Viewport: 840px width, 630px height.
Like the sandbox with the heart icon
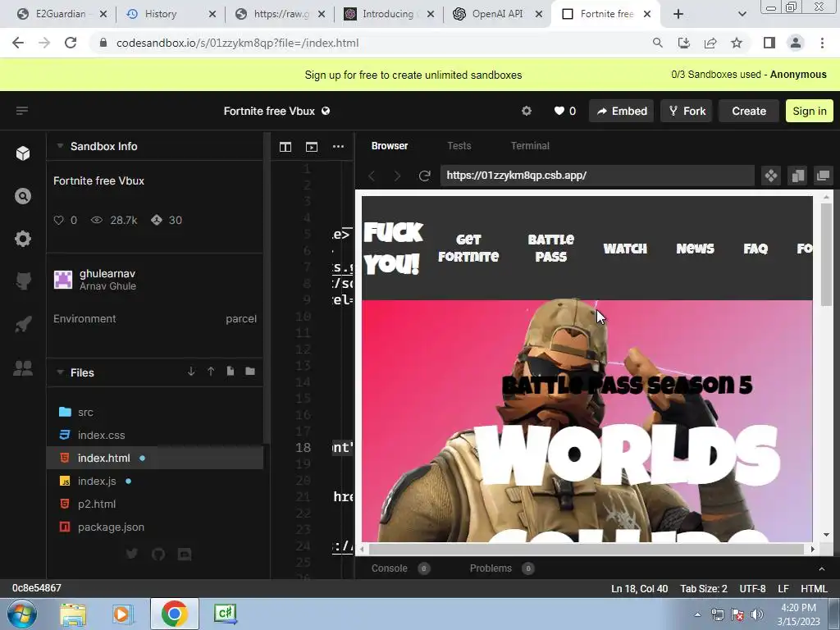point(559,111)
